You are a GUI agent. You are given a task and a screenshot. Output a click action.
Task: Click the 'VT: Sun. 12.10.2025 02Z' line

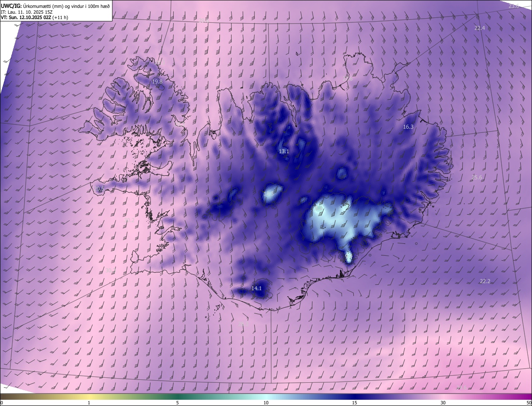pyautogui.click(x=34, y=17)
